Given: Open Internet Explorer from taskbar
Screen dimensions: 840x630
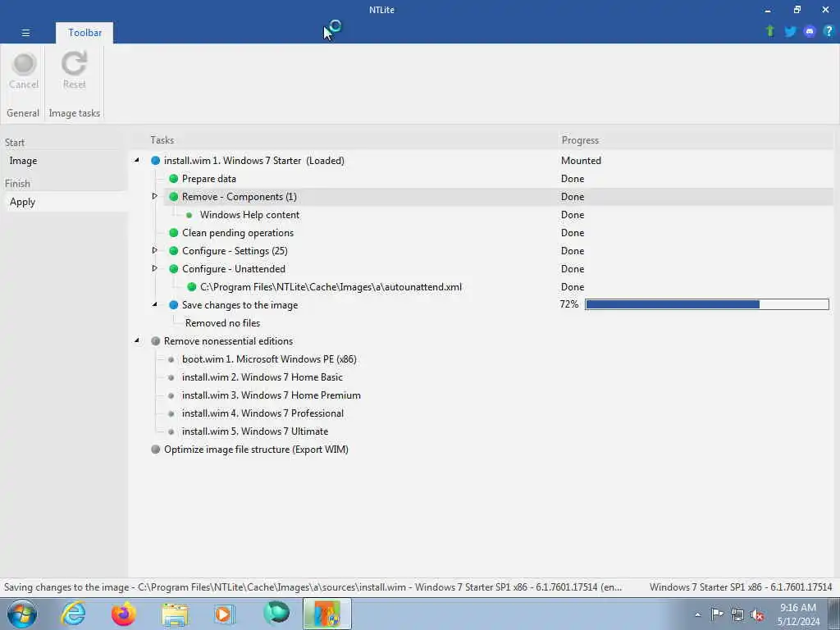Looking at the screenshot, I should coord(73,614).
